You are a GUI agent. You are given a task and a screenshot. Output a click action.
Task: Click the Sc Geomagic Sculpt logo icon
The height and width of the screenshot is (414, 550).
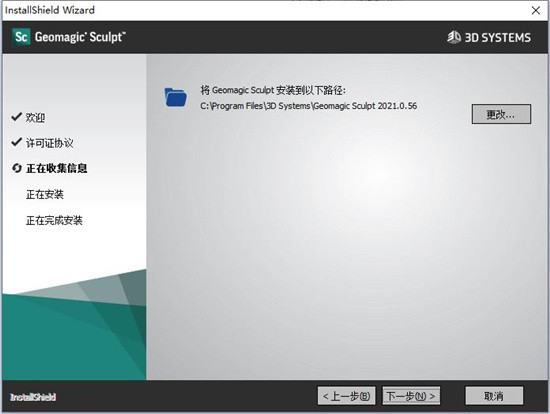tap(21, 37)
